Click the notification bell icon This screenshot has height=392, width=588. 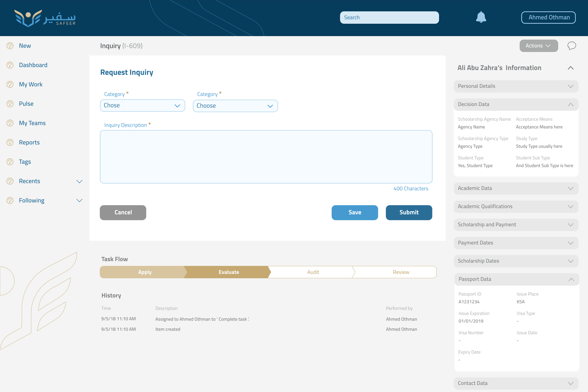tap(481, 17)
